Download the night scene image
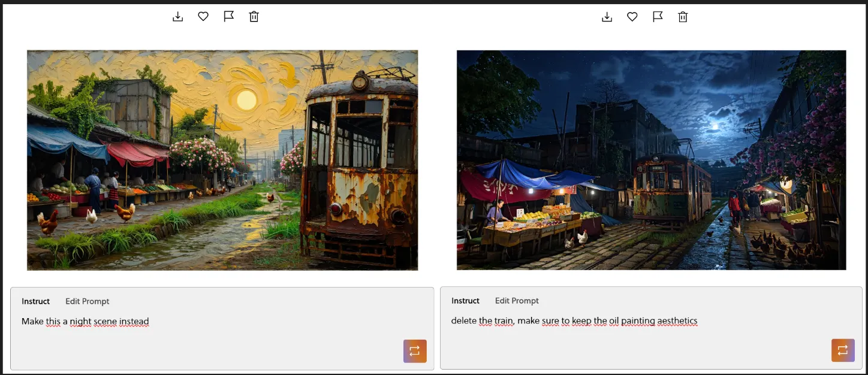 [x=607, y=17]
